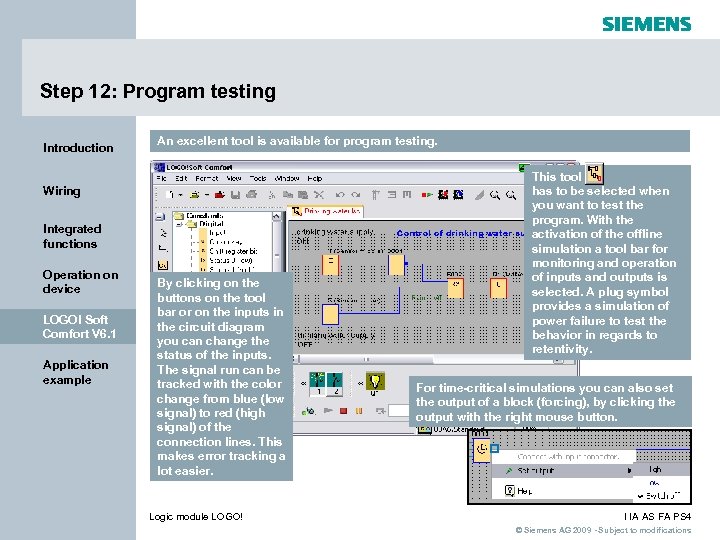Click the Undo arrow icon
The width and height of the screenshot is (720, 540).
pos(340,195)
